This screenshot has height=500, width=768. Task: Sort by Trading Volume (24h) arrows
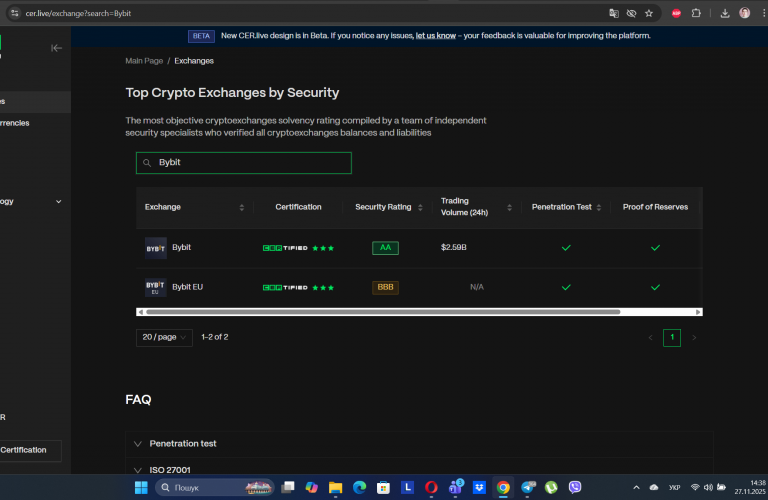(509, 208)
